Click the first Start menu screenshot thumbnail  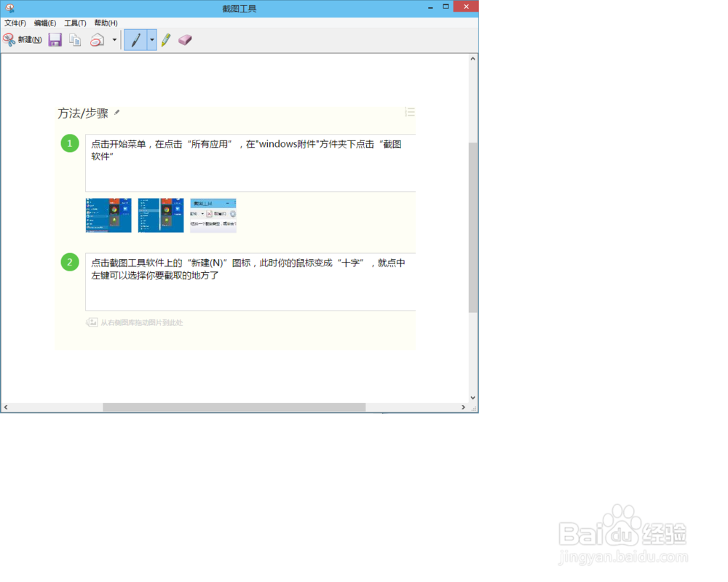108,215
